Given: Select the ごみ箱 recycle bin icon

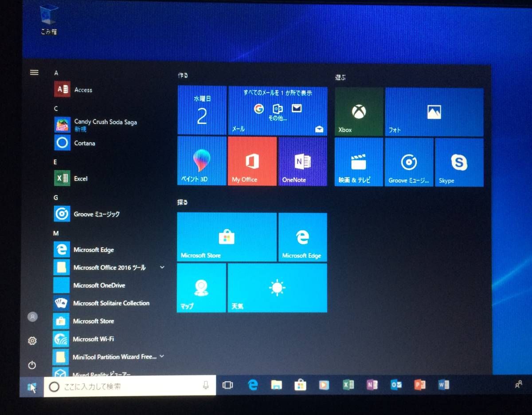Looking at the screenshot, I should click(x=49, y=20).
